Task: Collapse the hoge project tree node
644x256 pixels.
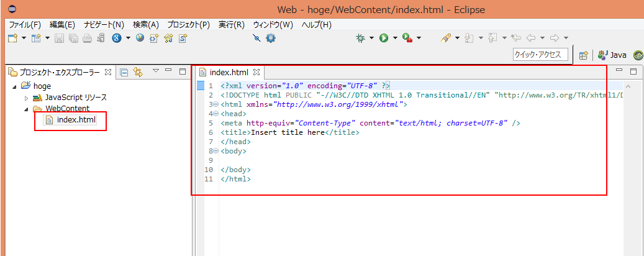Action: click(x=15, y=86)
